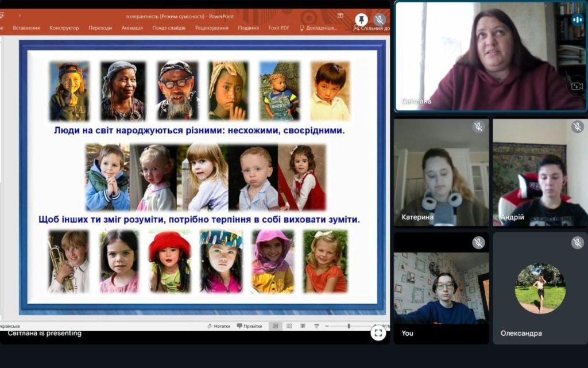Switch to slide sorter view
Image resolution: width=588 pixels, height=368 pixels.
click(289, 326)
